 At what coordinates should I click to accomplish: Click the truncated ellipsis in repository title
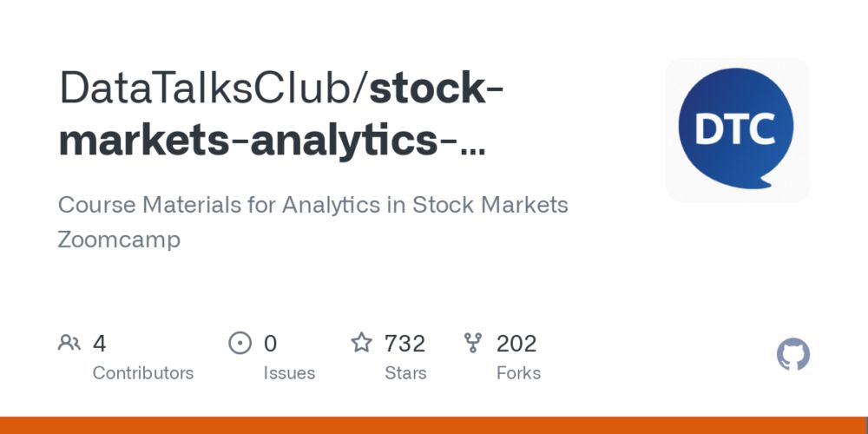473,150
